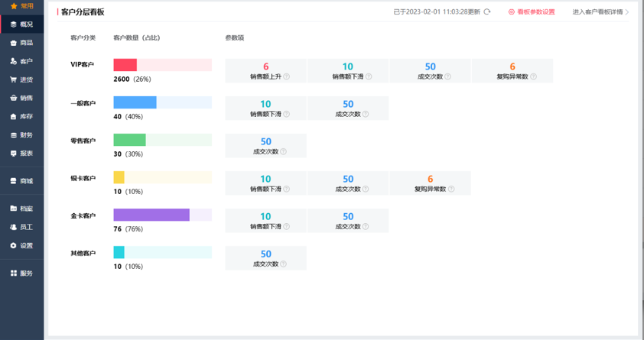Select 概况 in the sidebar
644x340 pixels.
coord(21,24)
